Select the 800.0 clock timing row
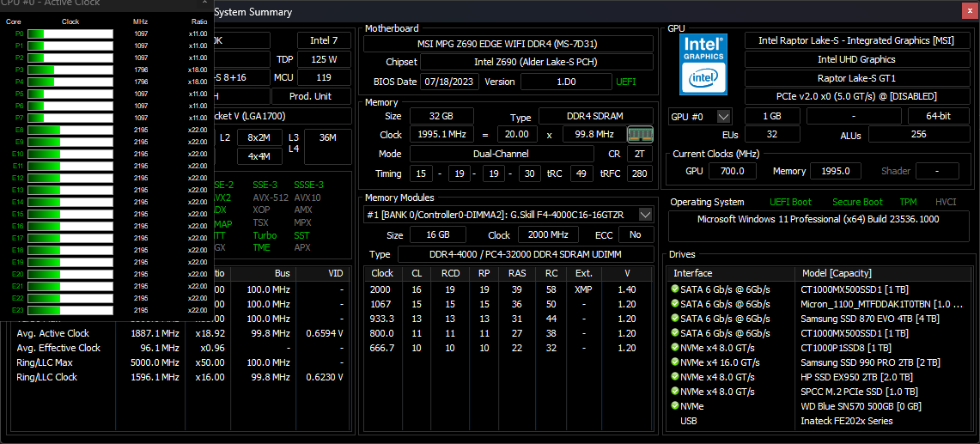The width and height of the screenshot is (980, 444). point(508,333)
